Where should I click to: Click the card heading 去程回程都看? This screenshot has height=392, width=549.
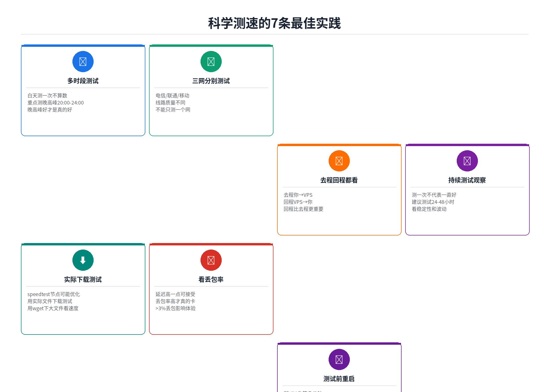[x=339, y=180]
